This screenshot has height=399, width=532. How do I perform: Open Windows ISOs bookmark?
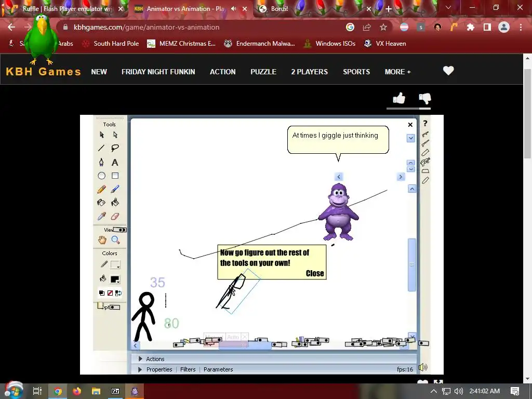(x=330, y=44)
